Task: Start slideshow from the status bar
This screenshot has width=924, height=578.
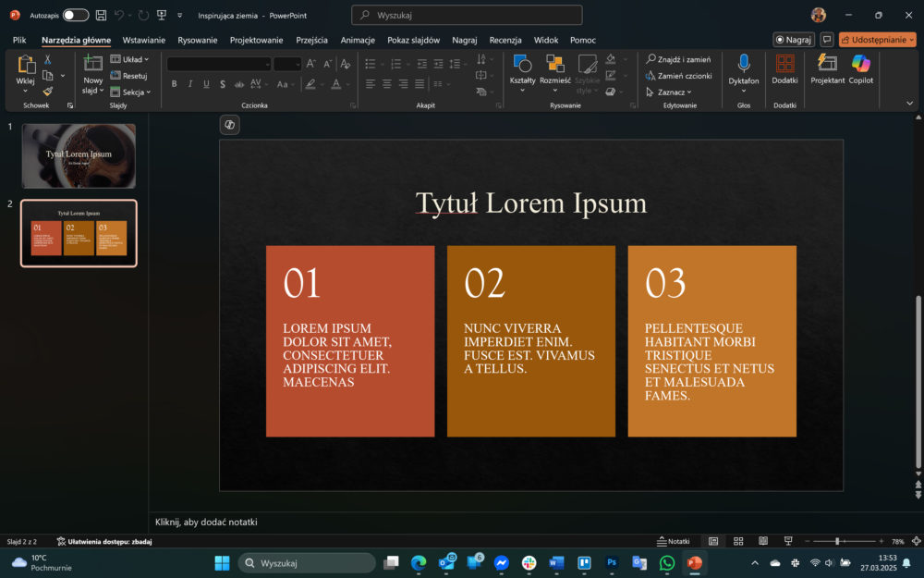Action: pos(788,541)
